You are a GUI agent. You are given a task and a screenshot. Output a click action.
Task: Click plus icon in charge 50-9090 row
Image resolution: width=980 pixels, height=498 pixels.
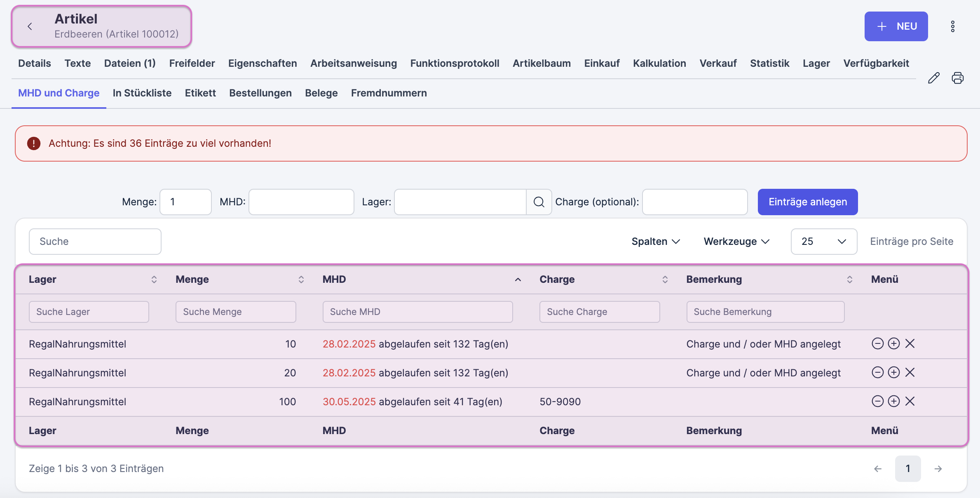click(893, 401)
